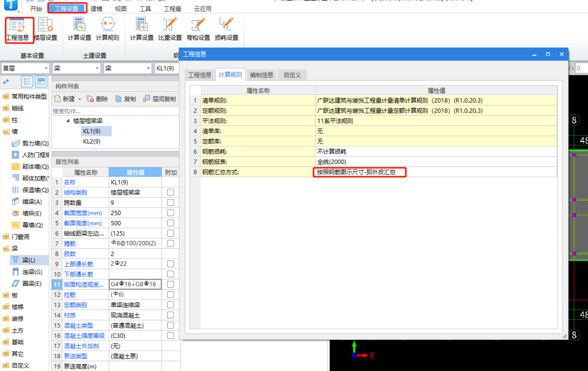Image resolution: width=588 pixels, height=371 pixels.
Task: Click 混凝土类型 property link
Action: tap(78, 325)
